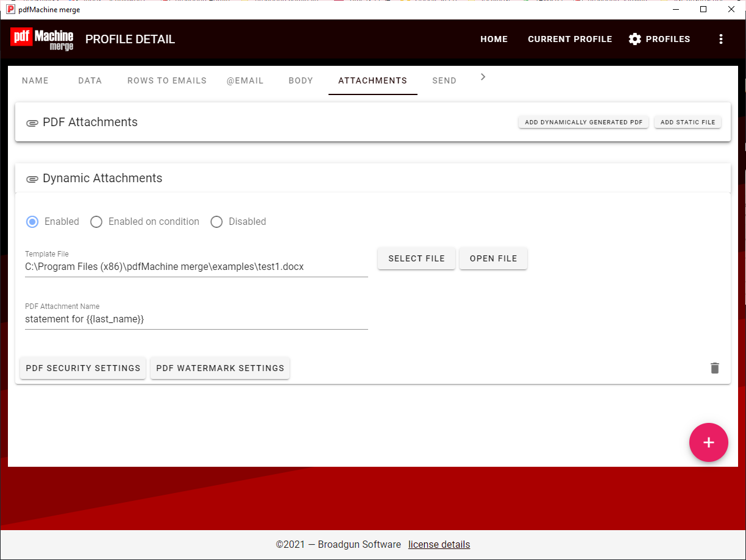Screen dimensions: 746x560
Task: Switch to the Data tab
Action: point(90,80)
